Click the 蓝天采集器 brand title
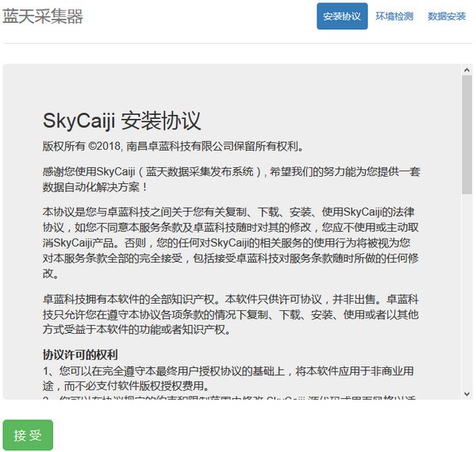476x452 pixels. pyautogui.click(x=43, y=17)
